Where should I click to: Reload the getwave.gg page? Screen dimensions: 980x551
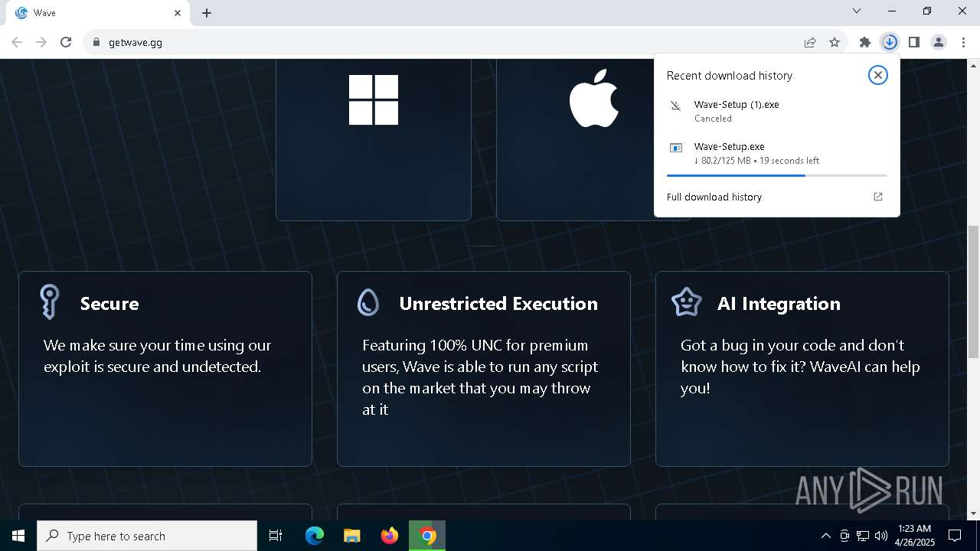[x=66, y=42]
